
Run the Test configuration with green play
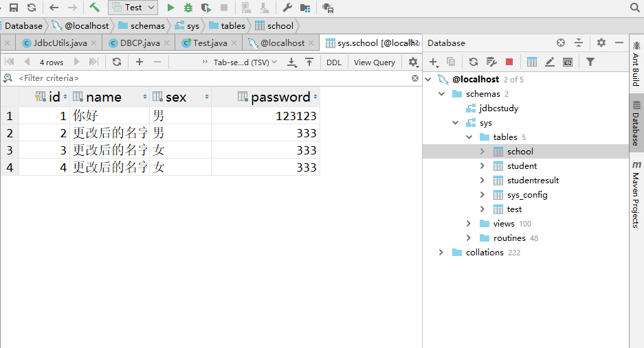(x=171, y=8)
